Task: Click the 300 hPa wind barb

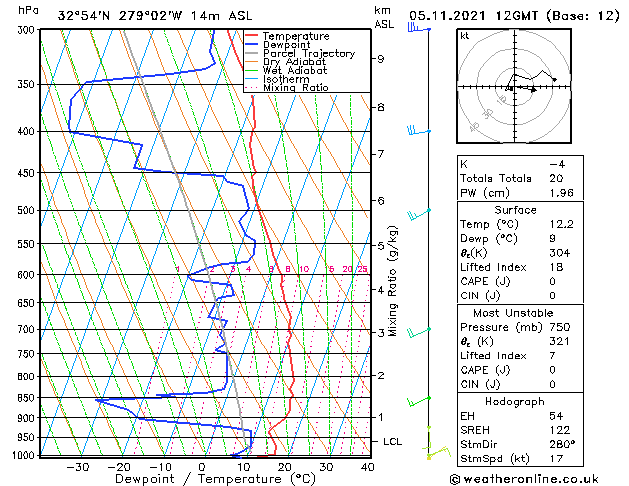Action: (x=418, y=28)
